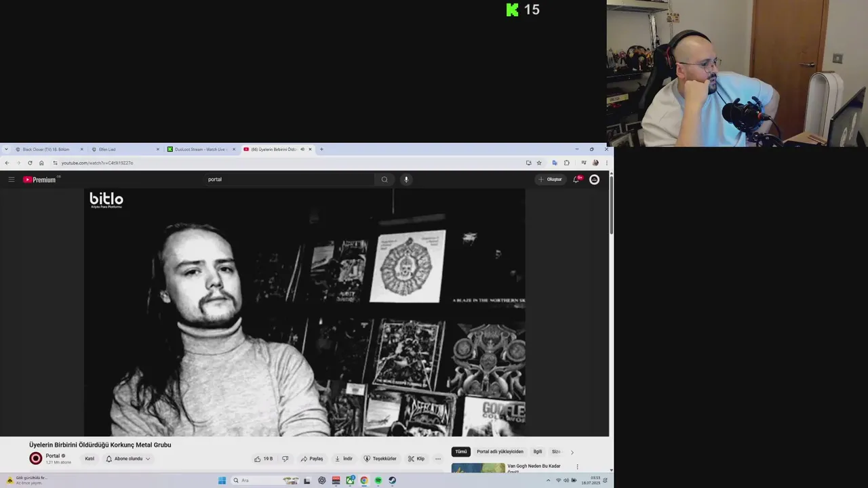Open the weather widget on the taskbar
Screen dimensions: 868x488
click(27, 480)
